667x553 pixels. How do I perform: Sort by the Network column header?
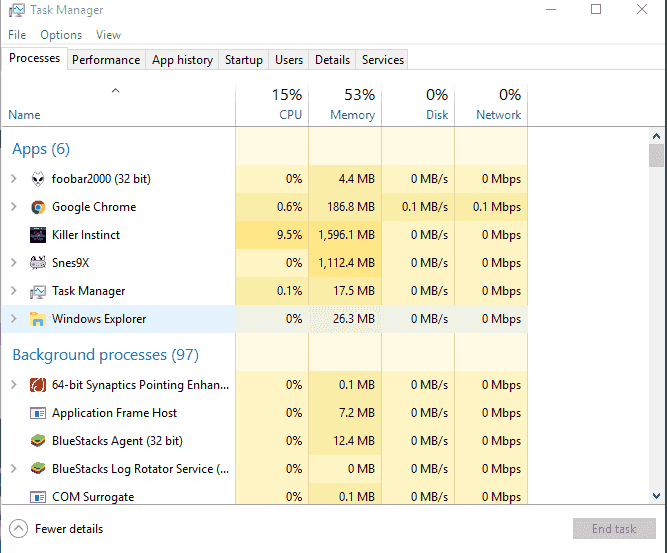[491, 104]
